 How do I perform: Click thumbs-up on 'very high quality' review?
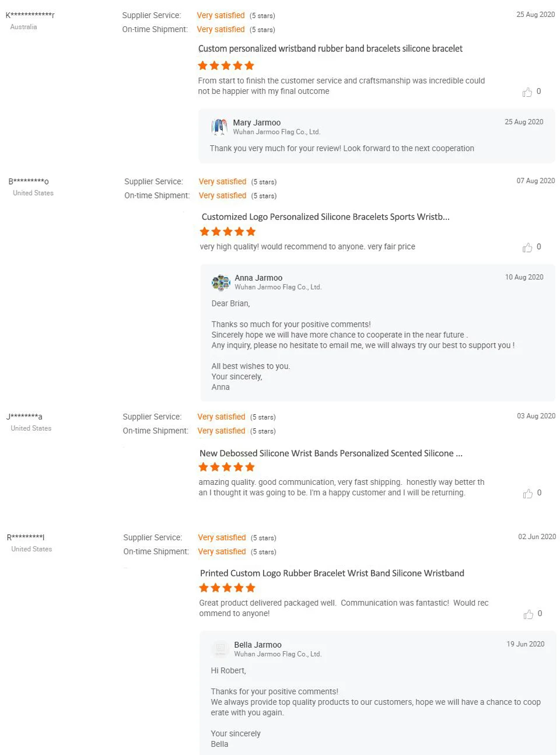pyautogui.click(x=527, y=247)
